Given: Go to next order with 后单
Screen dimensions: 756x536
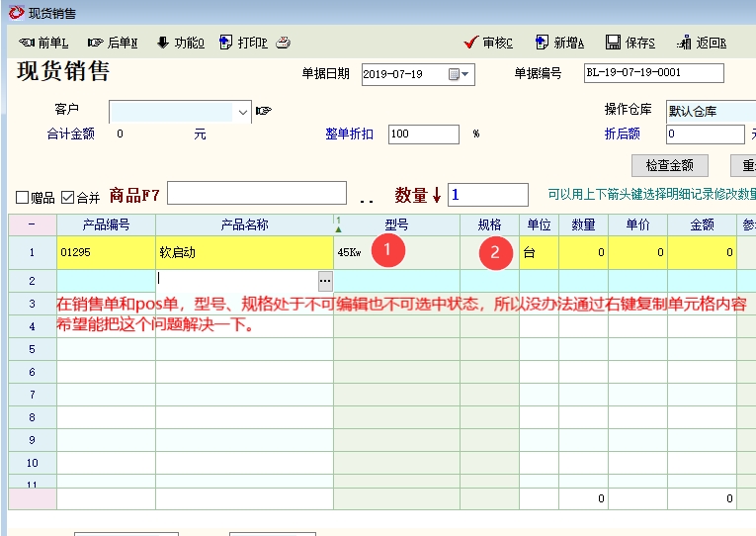Looking at the screenshot, I should (113, 43).
